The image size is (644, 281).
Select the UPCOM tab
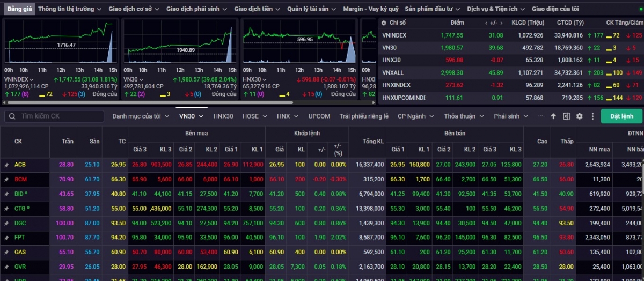point(319,116)
